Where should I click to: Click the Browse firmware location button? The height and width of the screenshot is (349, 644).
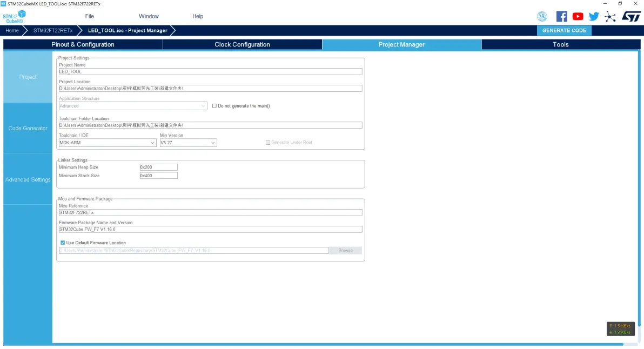tap(345, 251)
